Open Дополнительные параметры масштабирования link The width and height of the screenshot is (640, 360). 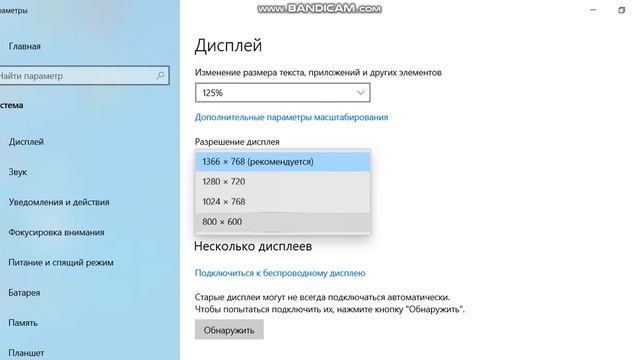(x=291, y=117)
